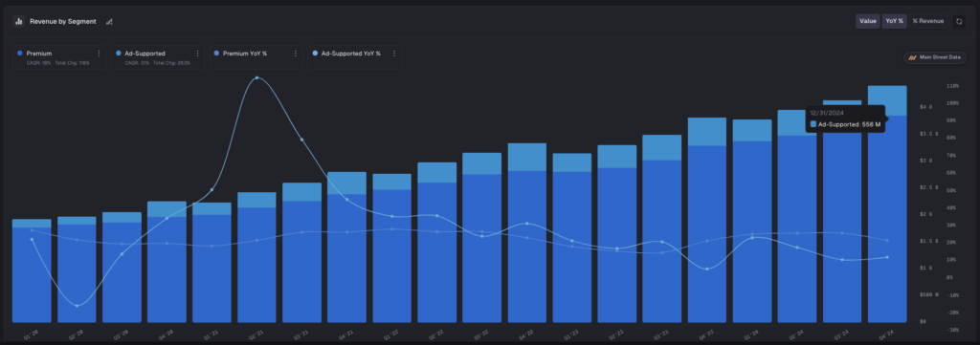Viewport: 980px width, 345px height.
Task: Click the Ad-Supported YoY % legend color dot
Action: pos(315,54)
